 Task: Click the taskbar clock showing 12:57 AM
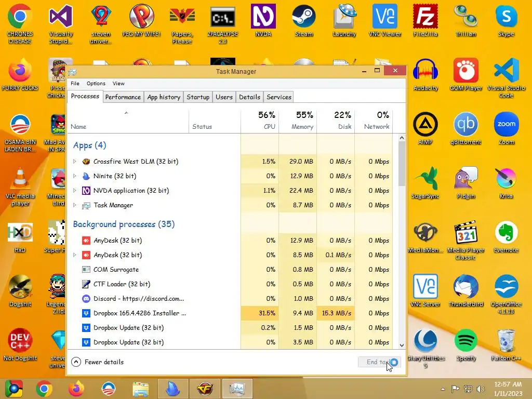click(508, 389)
